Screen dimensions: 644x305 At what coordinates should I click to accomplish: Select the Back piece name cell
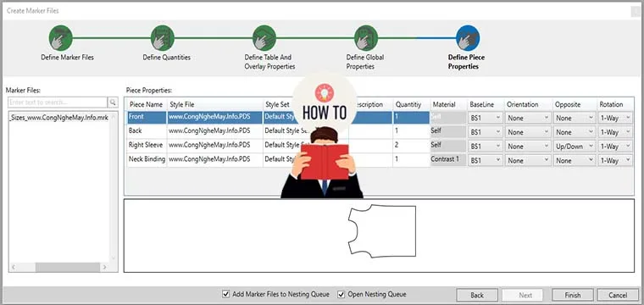click(147, 132)
